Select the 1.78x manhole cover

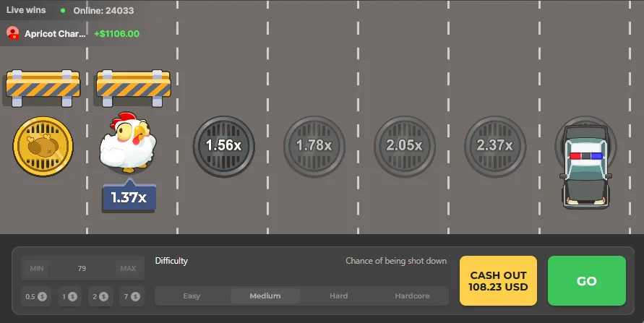pyautogui.click(x=314, y=147)
